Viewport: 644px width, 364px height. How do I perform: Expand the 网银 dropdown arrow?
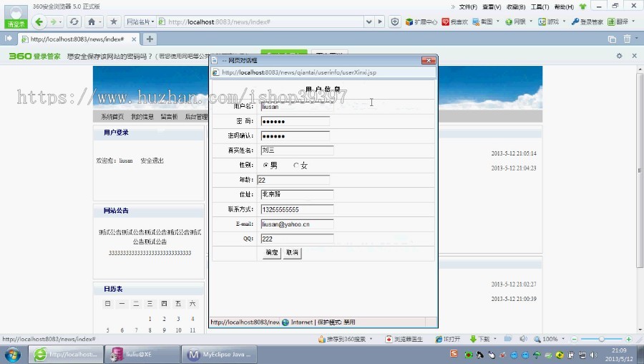point(531,21)
